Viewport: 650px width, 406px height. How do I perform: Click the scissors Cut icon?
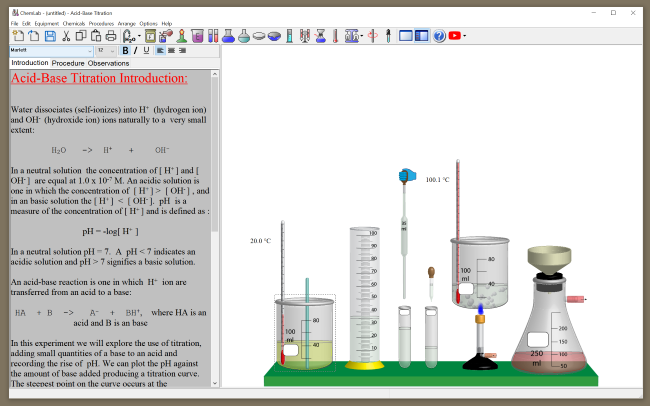click(66, 36)
